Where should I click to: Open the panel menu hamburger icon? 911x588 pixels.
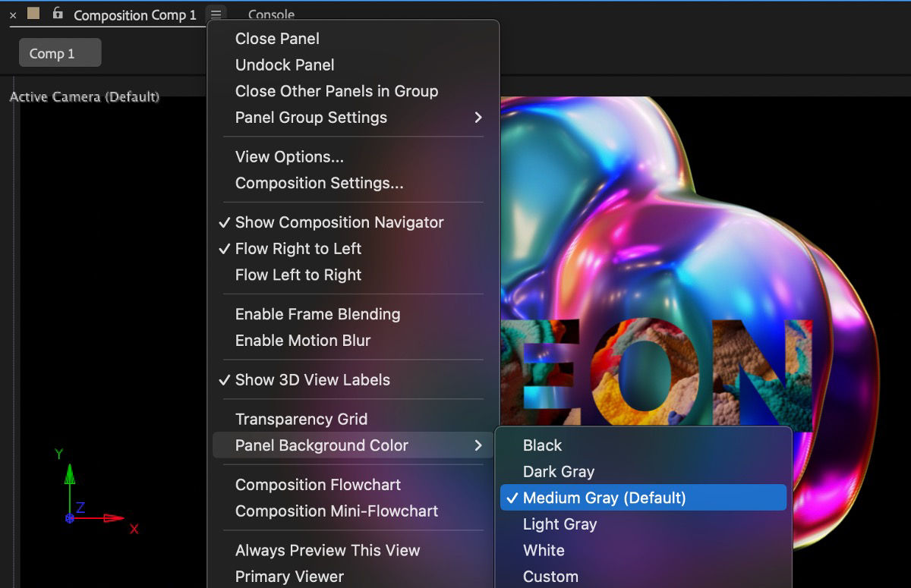point(216,14)
